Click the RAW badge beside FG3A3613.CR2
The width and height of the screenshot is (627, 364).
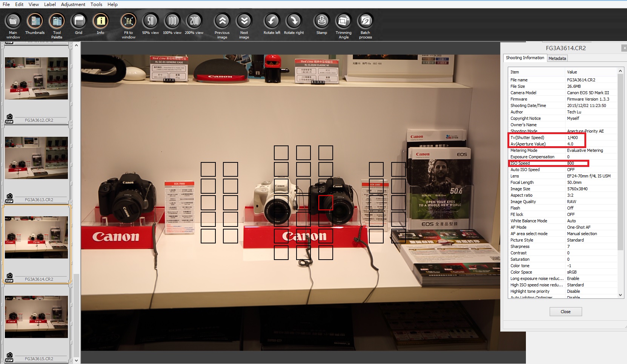9,201
